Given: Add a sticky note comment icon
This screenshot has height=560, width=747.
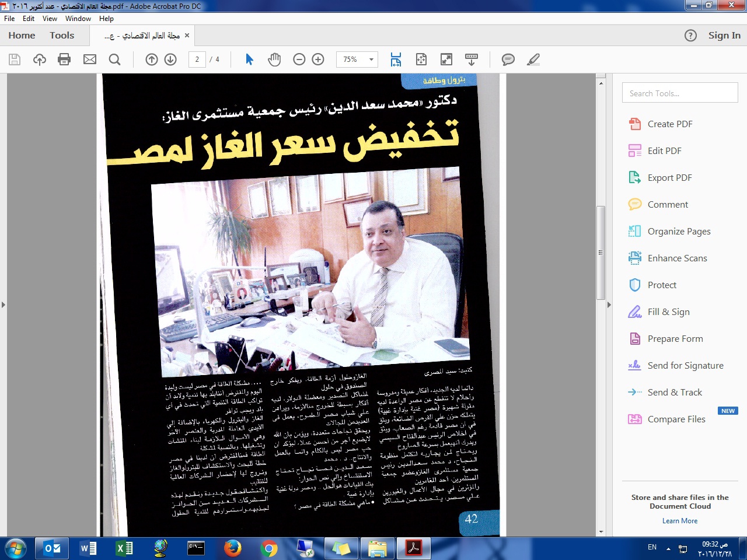Looking at the screenshot, I should pos(508,60).
